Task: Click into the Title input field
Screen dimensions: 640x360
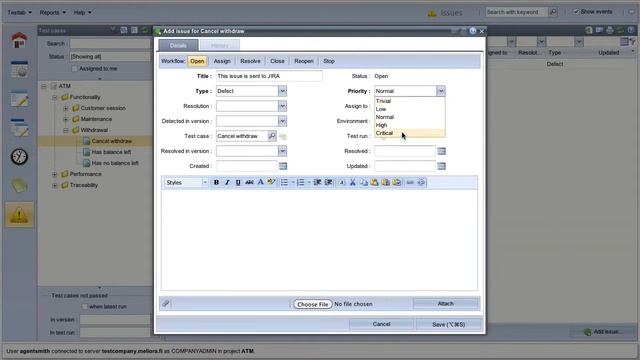Action: (269, 76)
